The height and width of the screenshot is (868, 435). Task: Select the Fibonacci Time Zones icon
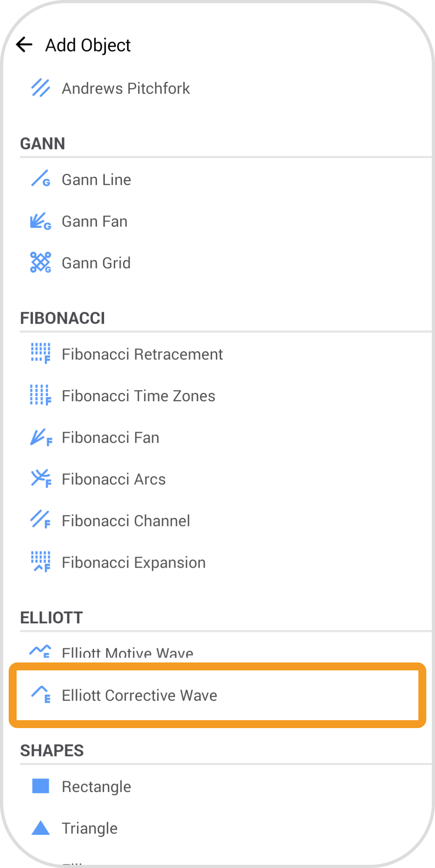pyautogui.click(x=41, y=395)
